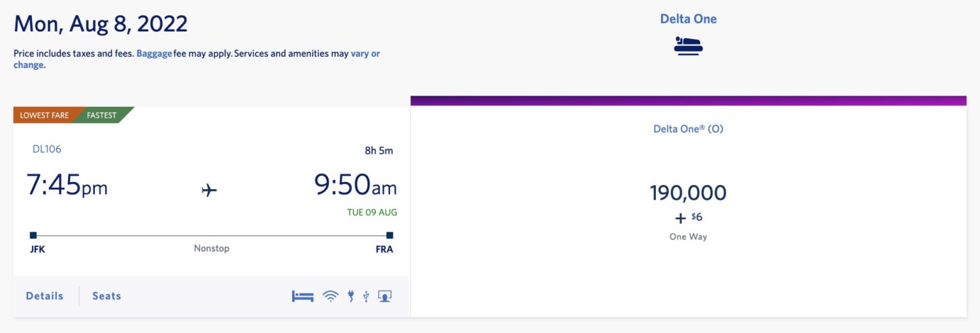Viewport: 980px width, 333px height.
Task: Click the airplane icon between flight times
Action: (209, 190)
